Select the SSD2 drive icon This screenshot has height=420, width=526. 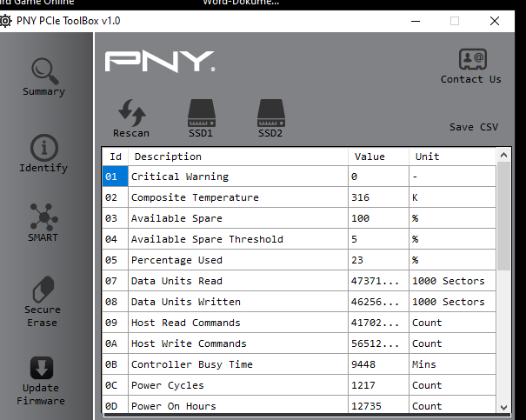pos(271,113)
